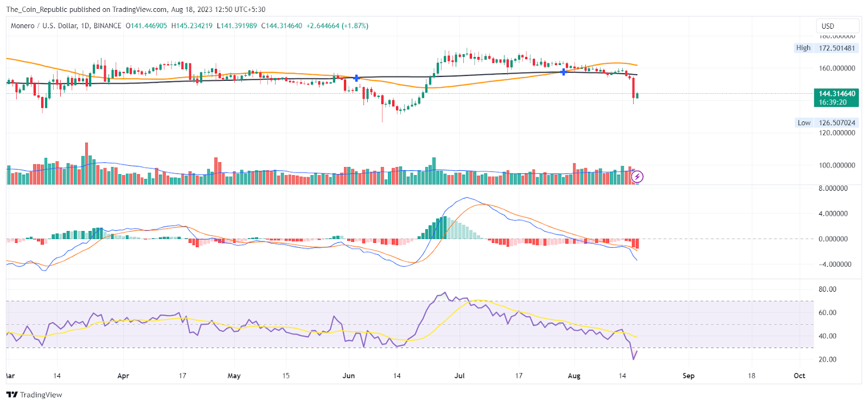Click the purple lightning bolt event icon
Viewport: 868px width, 405px height.
[637, 177]
